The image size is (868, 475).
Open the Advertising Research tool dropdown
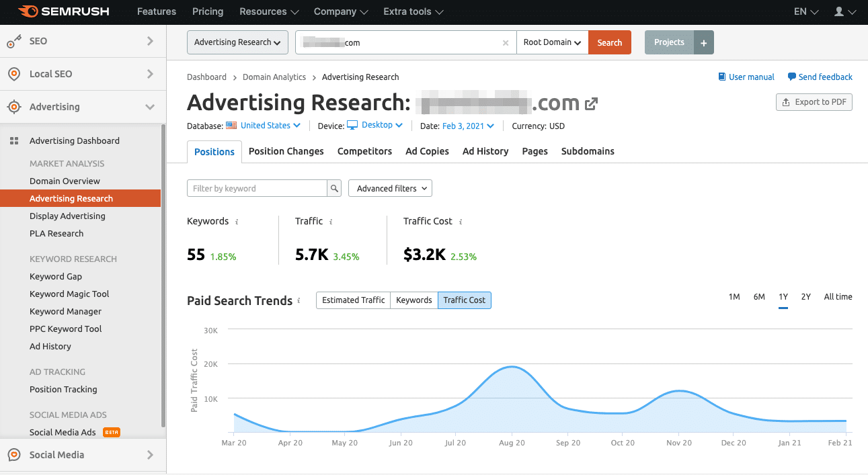point(237,42)
